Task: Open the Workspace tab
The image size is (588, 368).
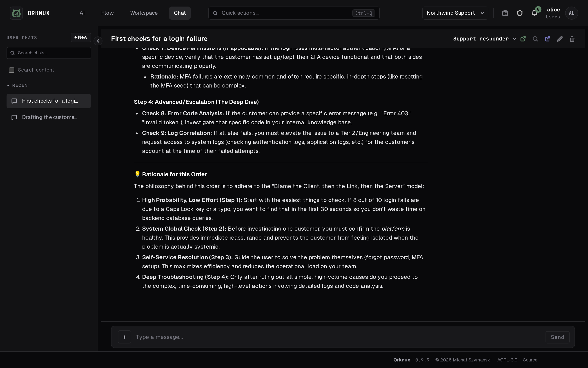Action: [144, 13]
